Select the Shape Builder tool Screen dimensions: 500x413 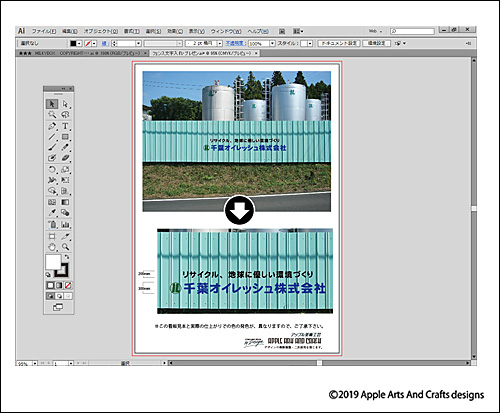point(52,191)
